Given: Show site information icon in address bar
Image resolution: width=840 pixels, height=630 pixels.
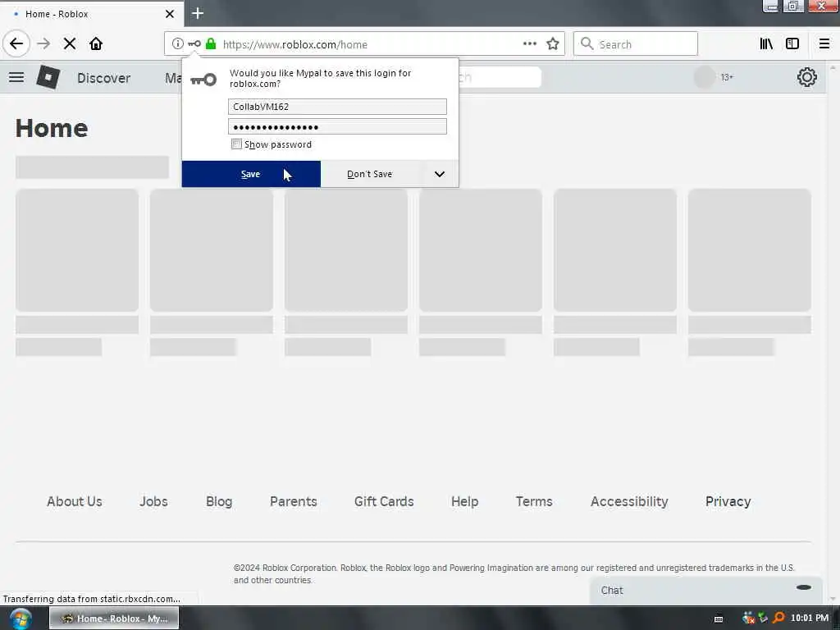Looking at the screenshot, I should point(177,44).
